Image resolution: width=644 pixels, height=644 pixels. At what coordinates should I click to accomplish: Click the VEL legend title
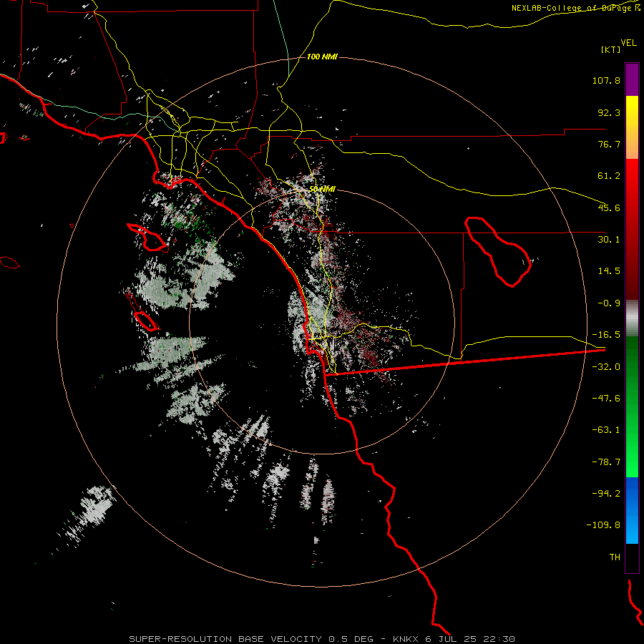coord(628,42)
